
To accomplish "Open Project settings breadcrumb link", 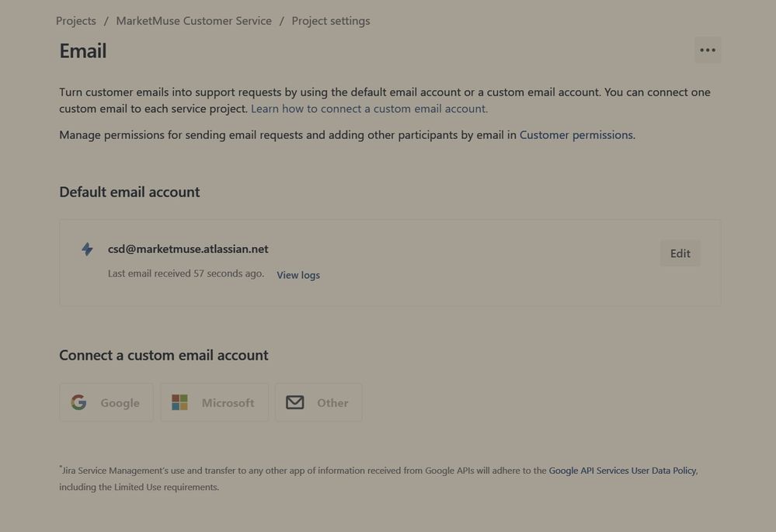I will coord(331,21).
